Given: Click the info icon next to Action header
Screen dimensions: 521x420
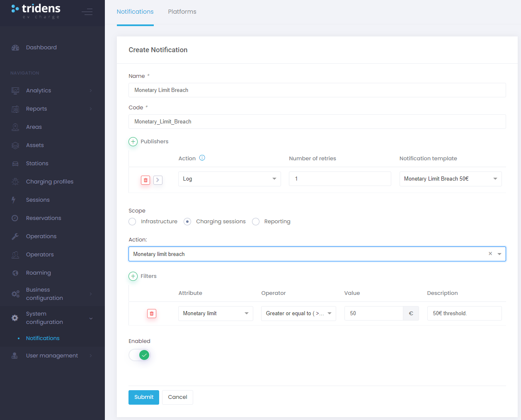Looking at the screenshot, I should pyautogui.click(x=202, y=158).
